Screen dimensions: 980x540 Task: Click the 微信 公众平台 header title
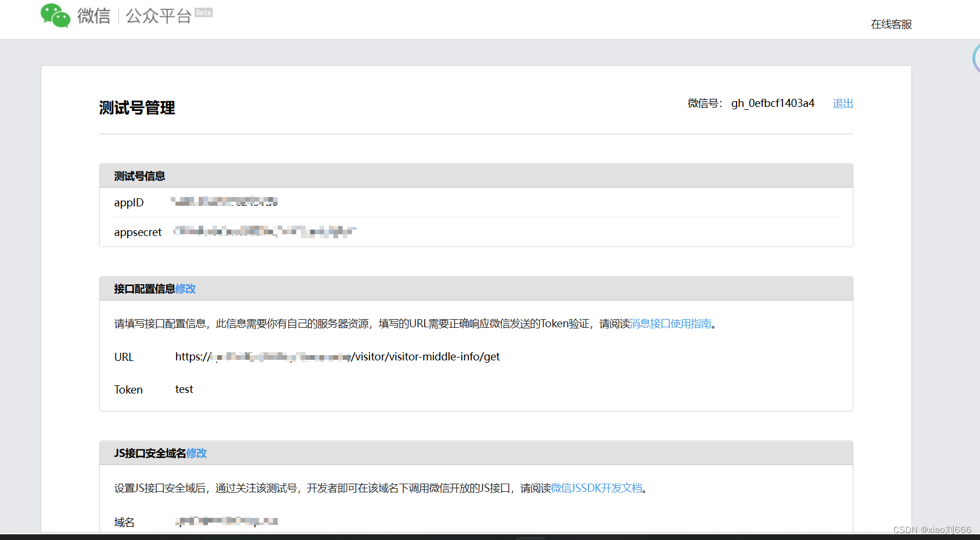[x=134, y=16]
